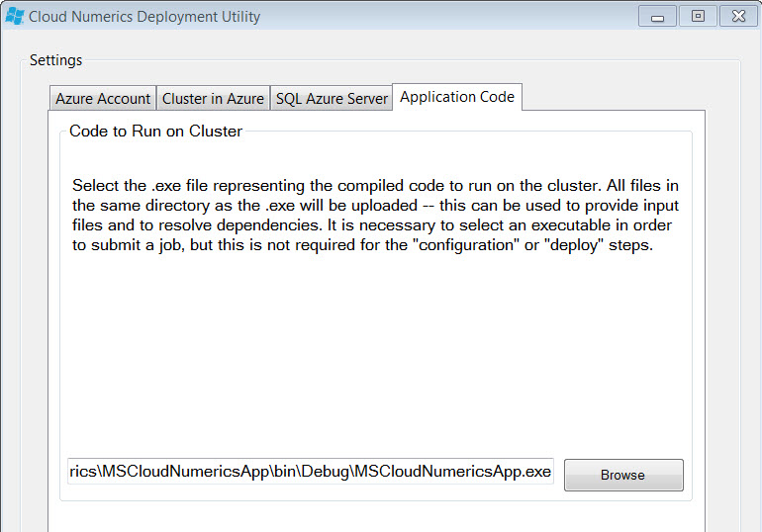The image size is (762, 532).
Task: Click the Cloud Numerics Deployment Utility title text
Action: click(x=144, y=17)
